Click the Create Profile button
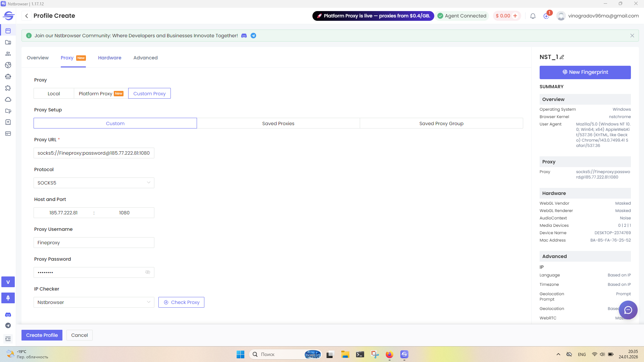Viewport: 644px width, 362px height. click(42, 335)
